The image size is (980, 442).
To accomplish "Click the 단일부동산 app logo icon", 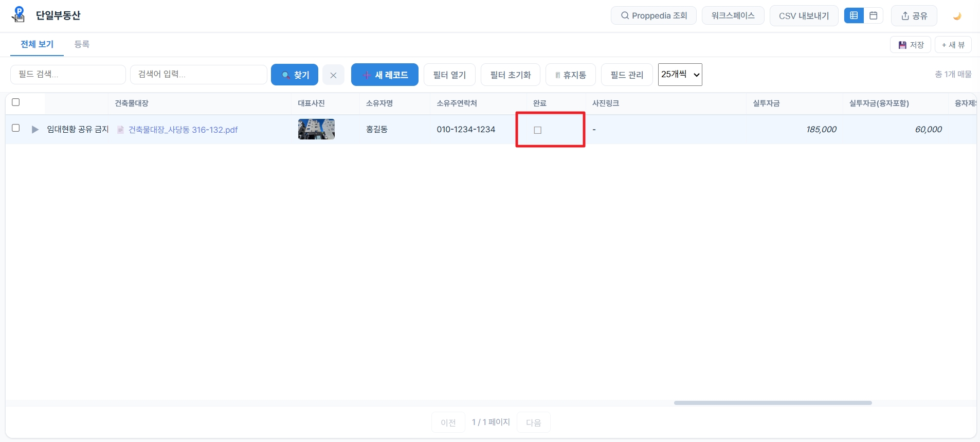I will tap(19, 14).
